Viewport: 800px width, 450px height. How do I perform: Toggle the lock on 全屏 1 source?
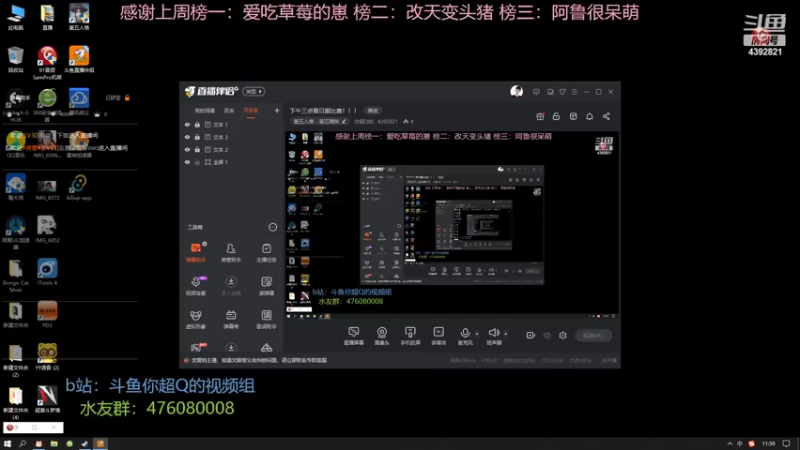pyautogui.click(x=197, y=162)
